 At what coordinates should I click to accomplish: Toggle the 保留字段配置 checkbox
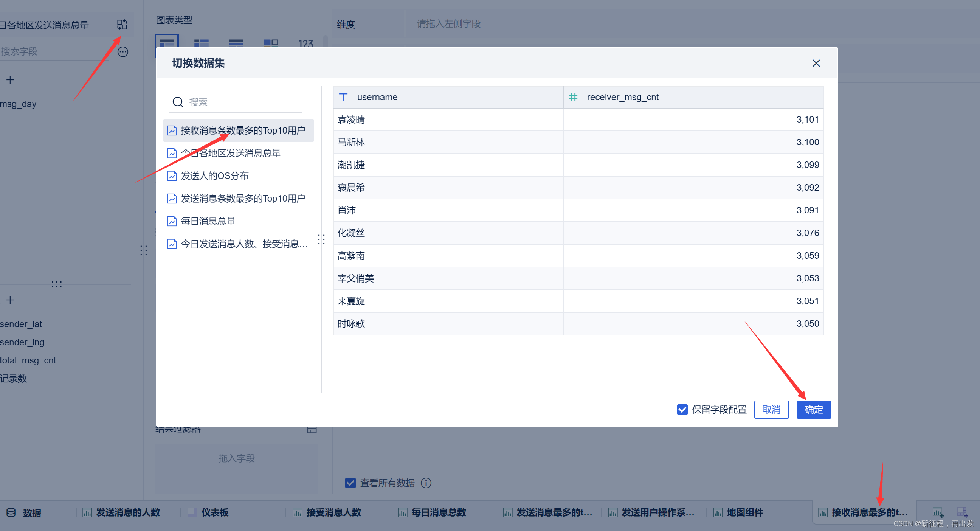[682, 410]
